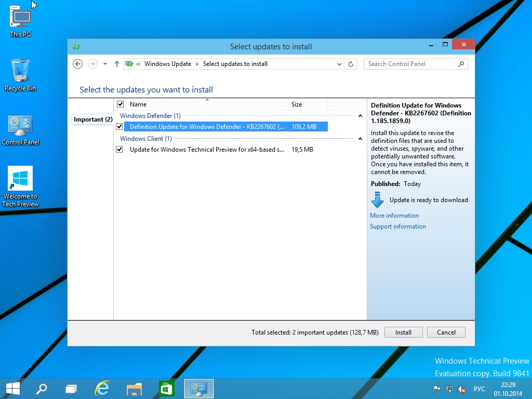The height and width of the screenshot is (399, 532).
Task: Open File Explorer from taskbar
Action: point(134,389)
